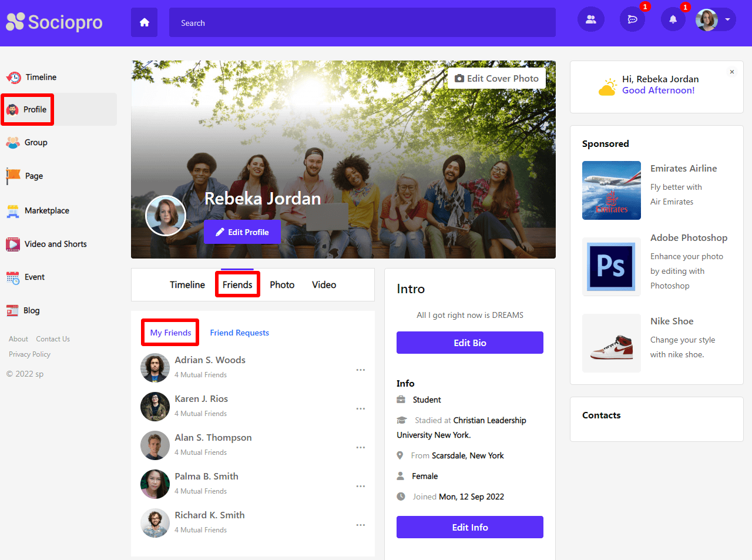The width and height of the screenshot is (752, 560).
Task: Click the Edit Profile button
Action: pyautogui.click(x=242, y=232)
